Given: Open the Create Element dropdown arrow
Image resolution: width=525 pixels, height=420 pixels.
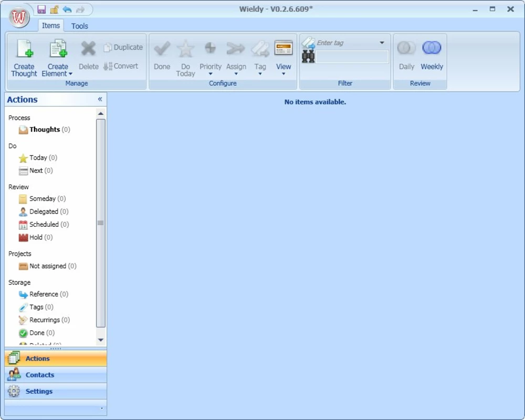Looking at the screenshot, I should tap(70, 73).
